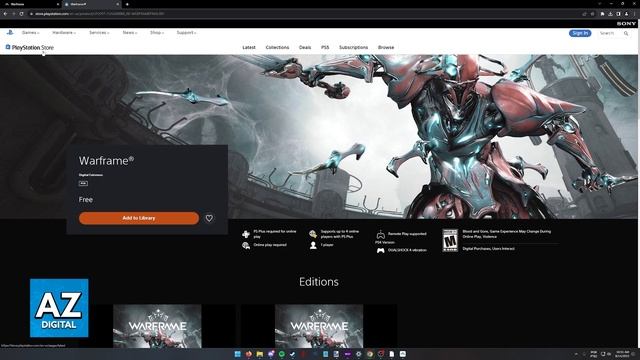The width and height of the screenshot is (640, 360).
Task: Expand the Games dropdown menu
Action: click(x=31, y=33)
